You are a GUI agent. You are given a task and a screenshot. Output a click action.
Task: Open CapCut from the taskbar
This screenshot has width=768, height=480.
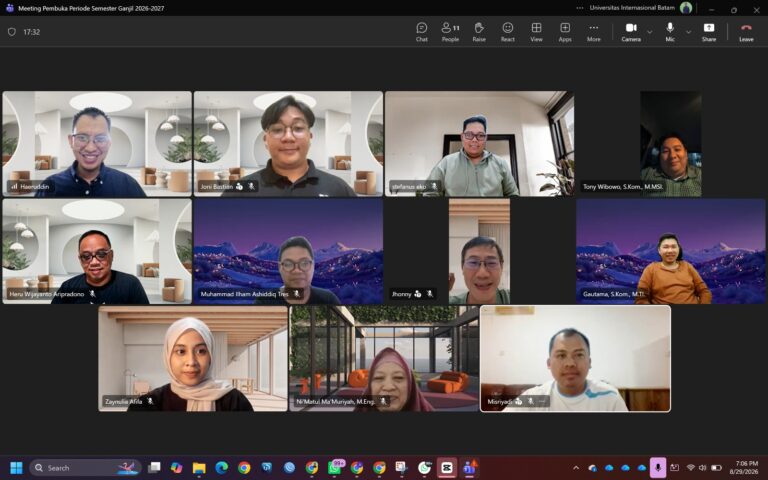447,468
